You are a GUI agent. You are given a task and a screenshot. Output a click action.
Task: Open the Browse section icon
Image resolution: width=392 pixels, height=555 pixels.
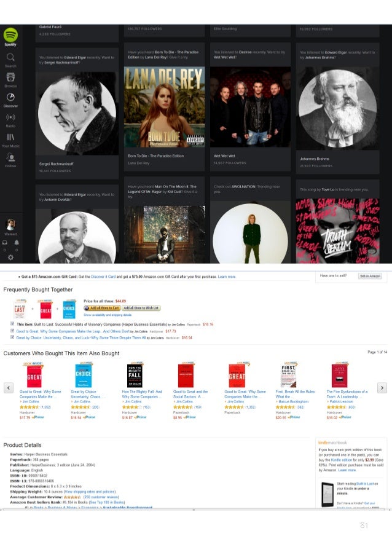(10, 77)
